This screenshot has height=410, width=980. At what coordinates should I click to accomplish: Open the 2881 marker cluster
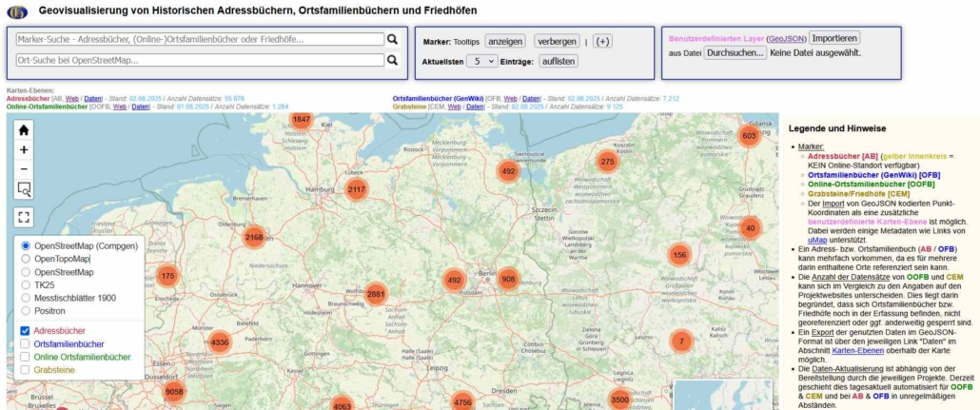click(x=376, y=294)
